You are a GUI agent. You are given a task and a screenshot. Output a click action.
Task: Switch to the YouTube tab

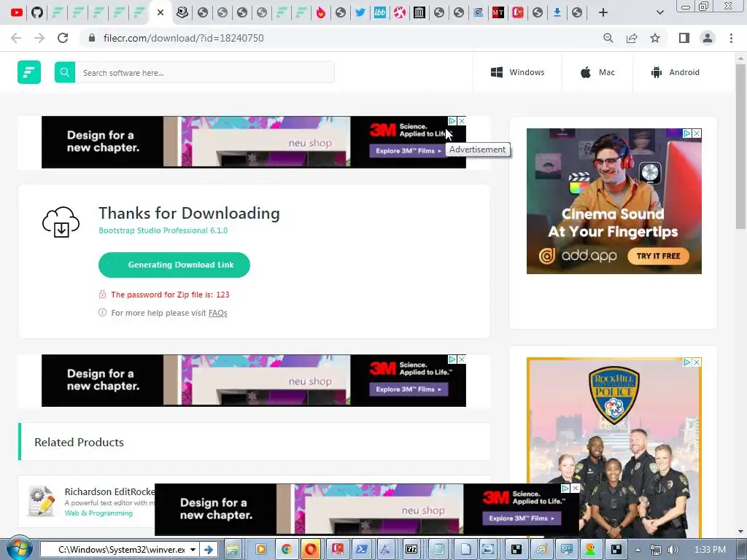[17, 12]
